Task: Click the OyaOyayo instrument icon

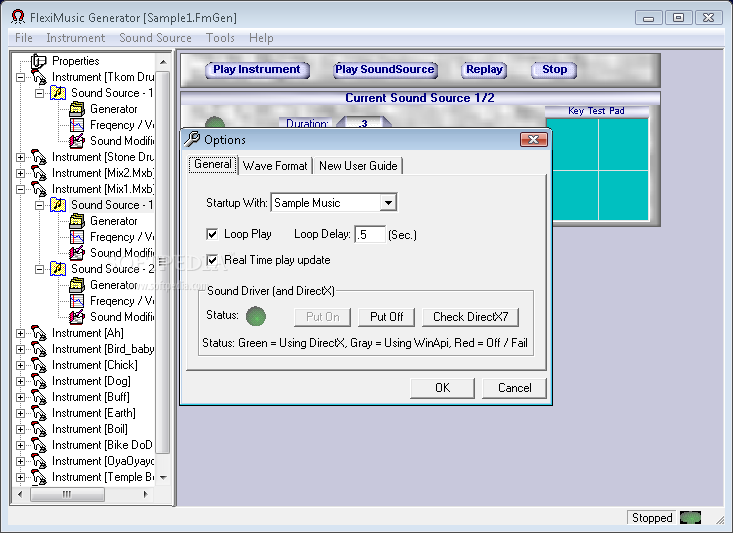Action: click(39, 461)
